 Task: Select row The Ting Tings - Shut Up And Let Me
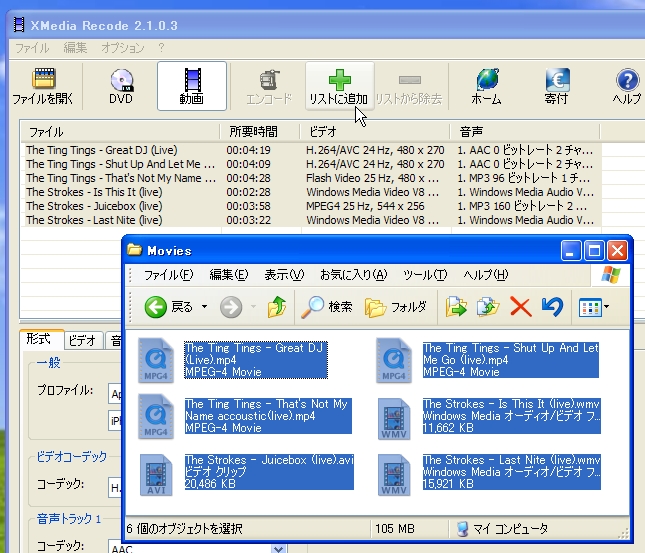[311, 164]
